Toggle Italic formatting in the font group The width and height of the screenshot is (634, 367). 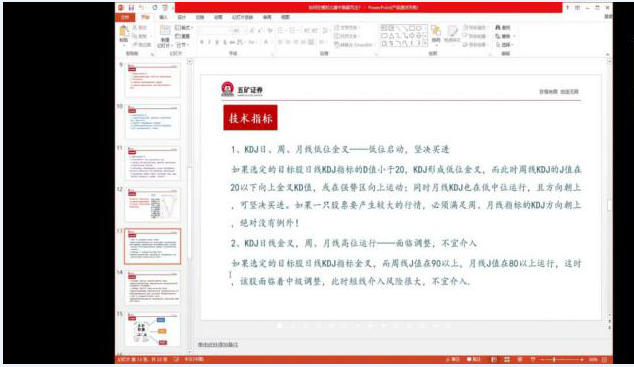[209, 42]
